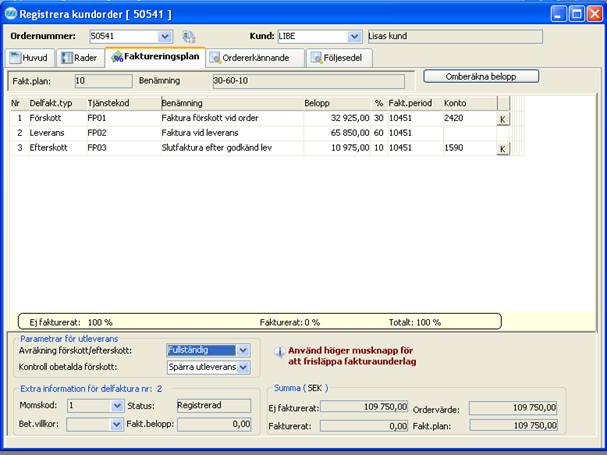The width and height of the screenshot is (607, 455).
Task: Click the Ordervärde field showing 109 750,00
Action: 513,408
